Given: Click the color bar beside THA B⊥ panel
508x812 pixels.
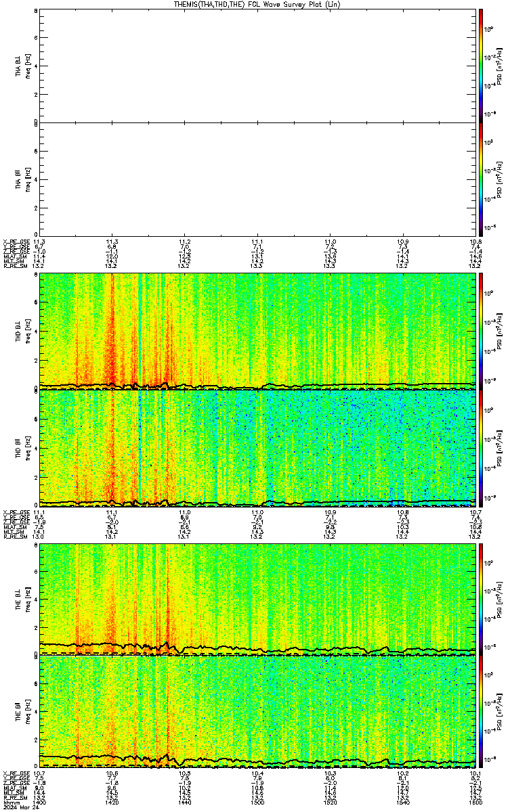Looking at the screenshot, I should (x=481, y=65).
